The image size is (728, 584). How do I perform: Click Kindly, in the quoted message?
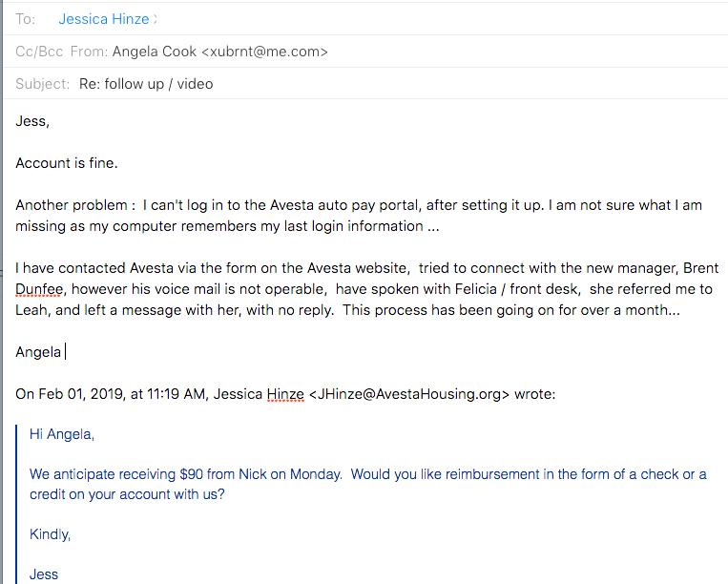click(50, 534)
